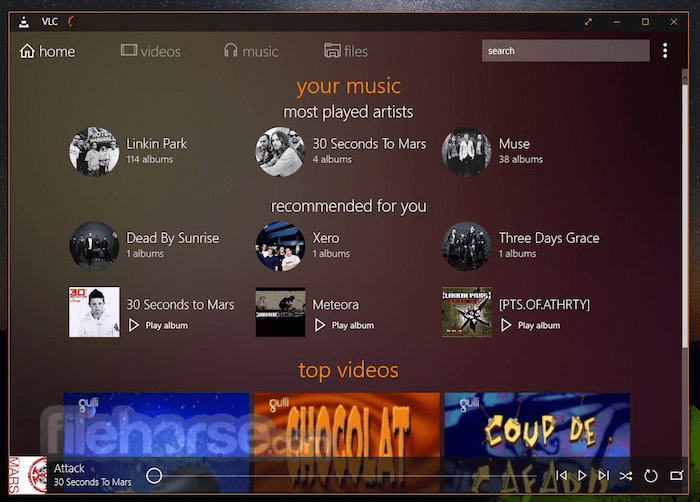This screenshot has width=700, height=502.
Task: Click the vertical scrollbar
Action: [685, 214]
